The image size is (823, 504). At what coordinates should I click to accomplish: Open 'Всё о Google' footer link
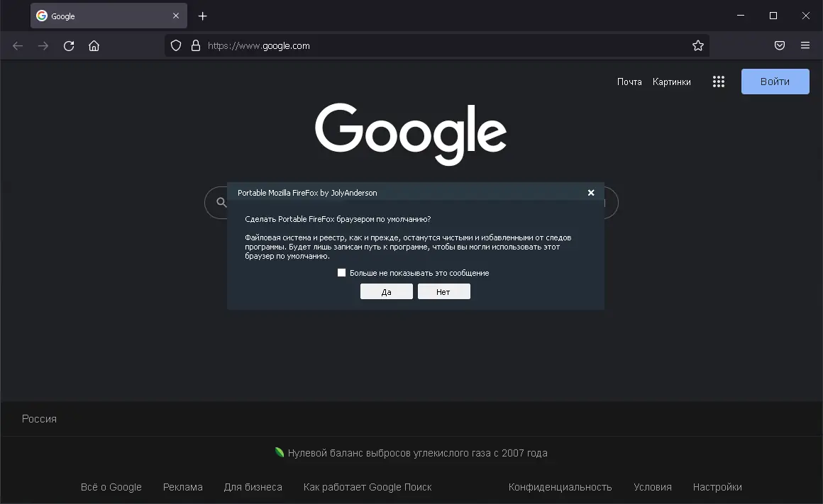[111, 487]
